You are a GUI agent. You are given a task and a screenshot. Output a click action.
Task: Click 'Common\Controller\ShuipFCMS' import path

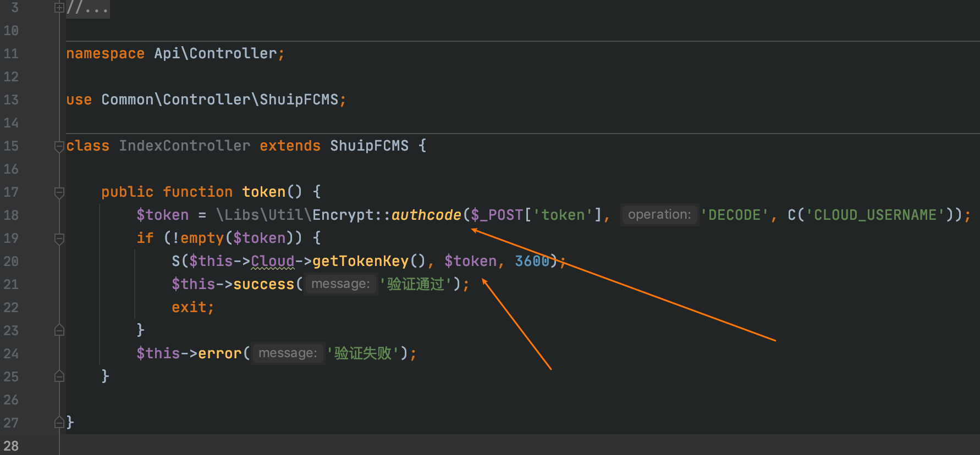(x=219, y=99)
